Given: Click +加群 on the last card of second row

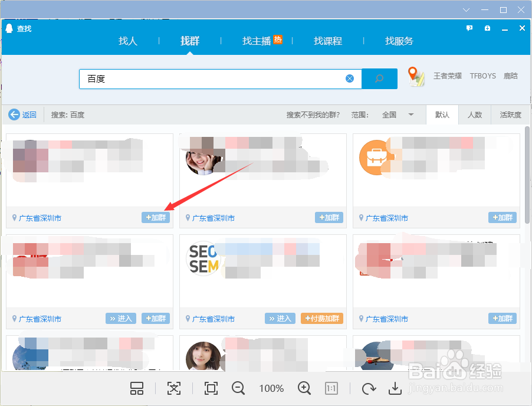Looking at the screenshot, I should coord(503,319).
